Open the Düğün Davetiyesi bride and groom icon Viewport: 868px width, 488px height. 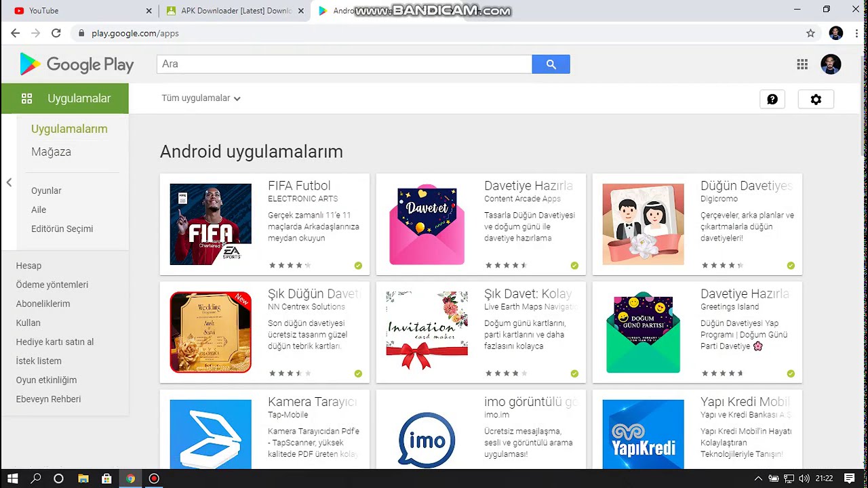[x=643, y=224]
